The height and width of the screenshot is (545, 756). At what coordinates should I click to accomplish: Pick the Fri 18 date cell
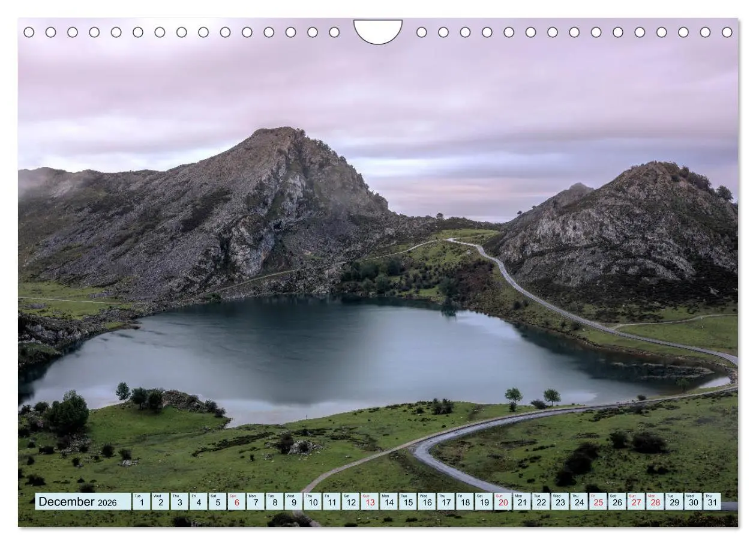(x=465, y=502)
